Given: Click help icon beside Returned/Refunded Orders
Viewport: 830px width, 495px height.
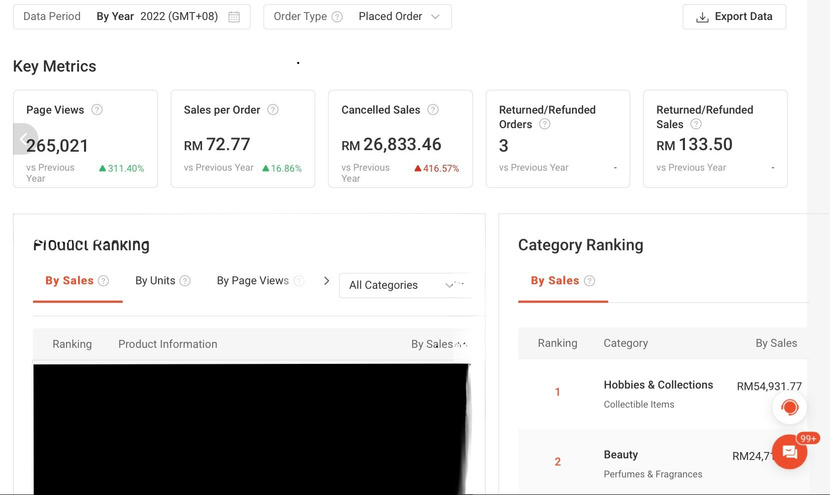Looking at the screenshot, I should (545, 125).
